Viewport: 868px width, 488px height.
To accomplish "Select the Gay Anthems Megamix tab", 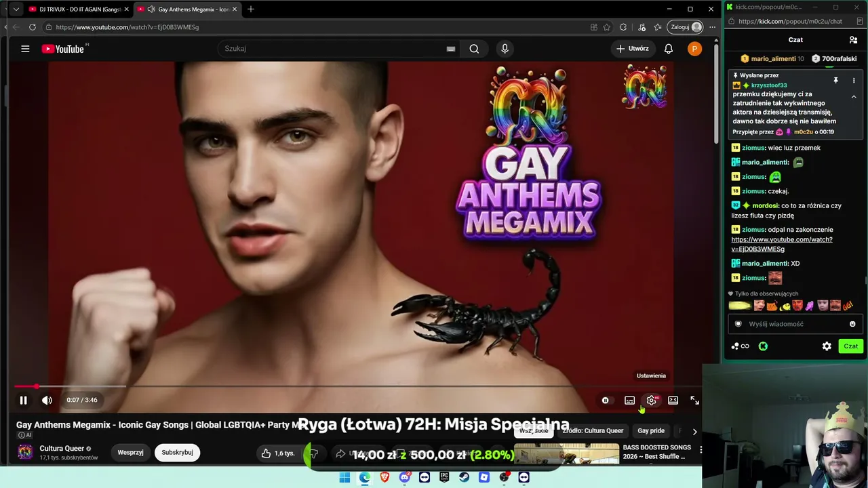I will [187, 9].
